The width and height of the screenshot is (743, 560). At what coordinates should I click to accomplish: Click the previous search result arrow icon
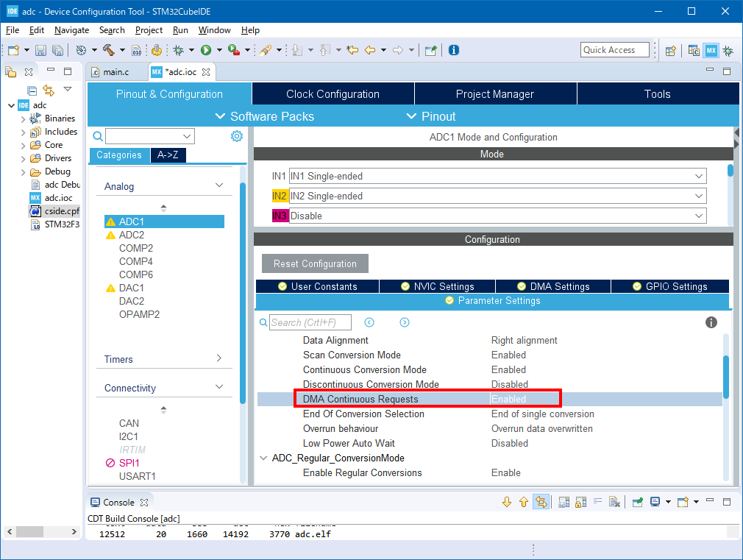click(x=369, y=322)
